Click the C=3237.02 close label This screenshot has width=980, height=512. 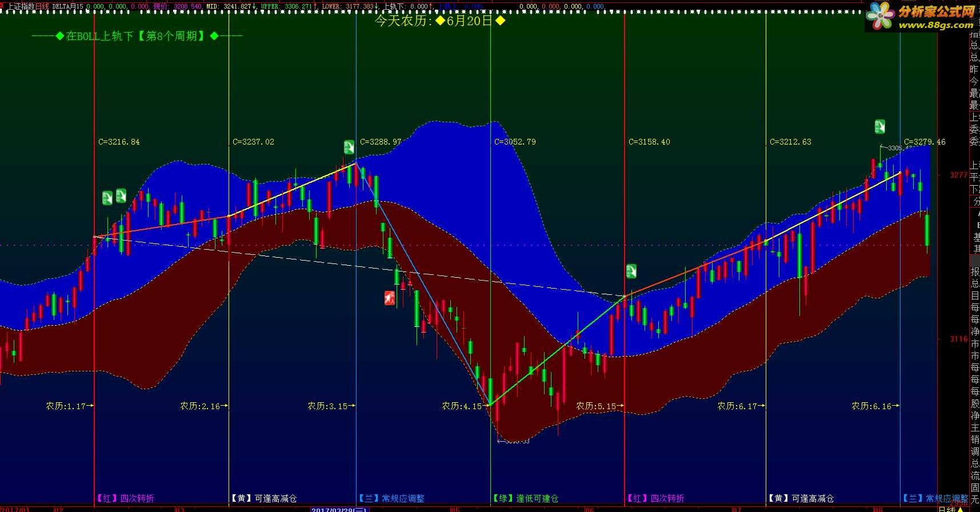(x=253, y=142)
